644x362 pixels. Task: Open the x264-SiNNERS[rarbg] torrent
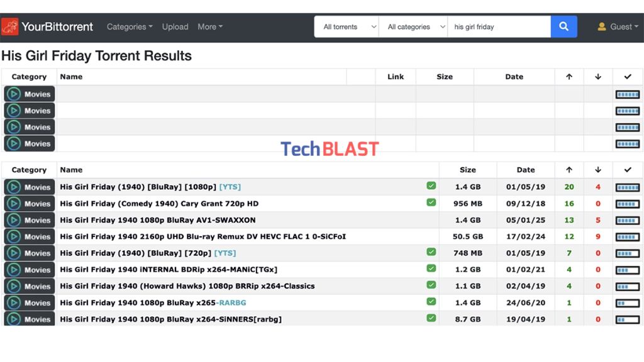pos(171,319)
